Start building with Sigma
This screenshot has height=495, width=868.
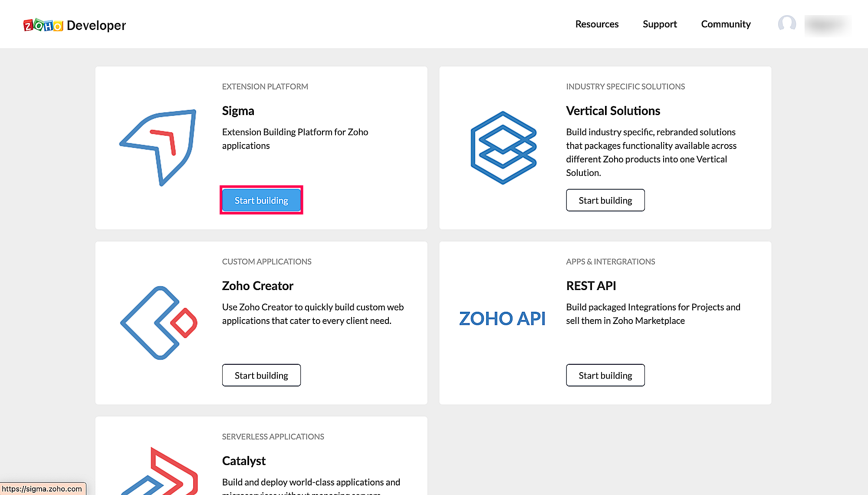click(261, 200)
